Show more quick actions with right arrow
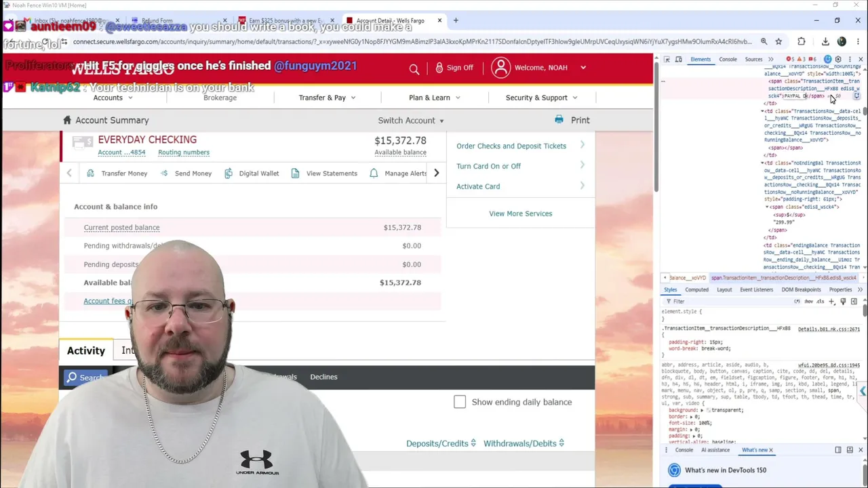Screen dimensions: 868x488 pyautogui.click(x=436, y=174)
